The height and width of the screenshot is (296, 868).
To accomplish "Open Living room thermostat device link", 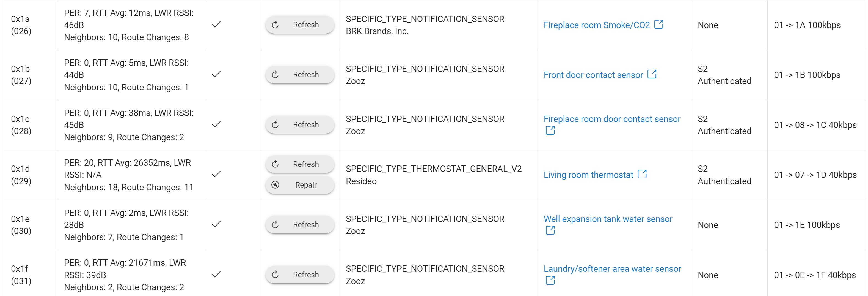I will click(588, 175).
